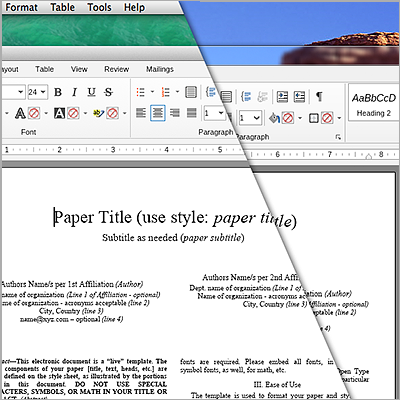Screen dimensions: 400x400
Task: Open Table menu in menu bar
Action: point(62,7)
